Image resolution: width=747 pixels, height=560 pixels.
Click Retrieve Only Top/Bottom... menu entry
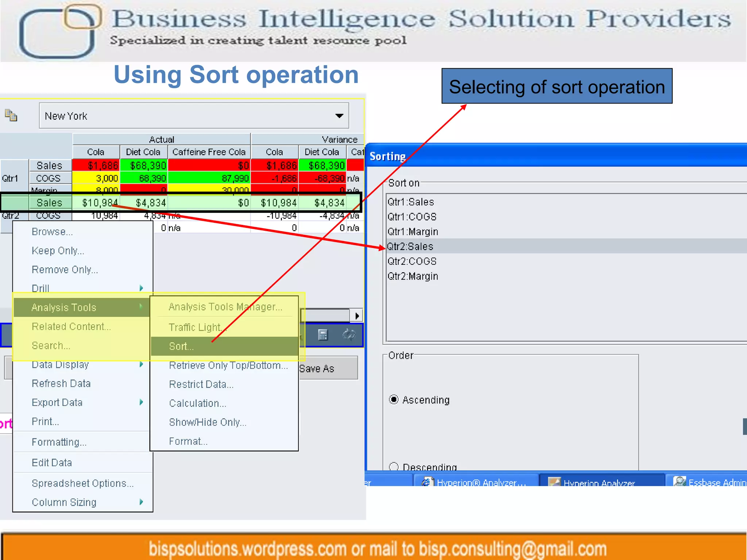pyautogui.click(x=228, y=365)
